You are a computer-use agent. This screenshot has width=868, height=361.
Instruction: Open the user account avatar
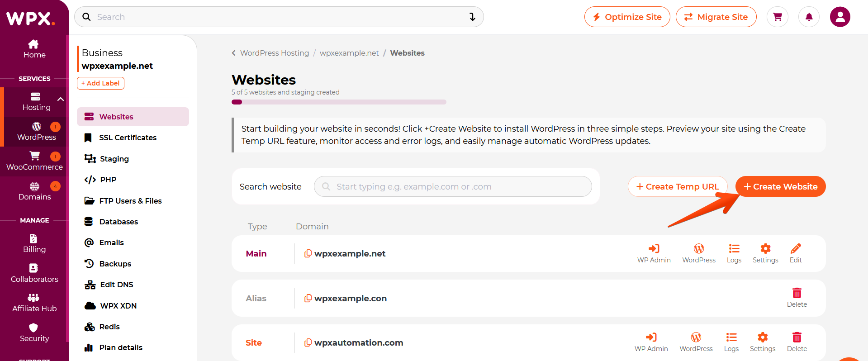(840, 17)
